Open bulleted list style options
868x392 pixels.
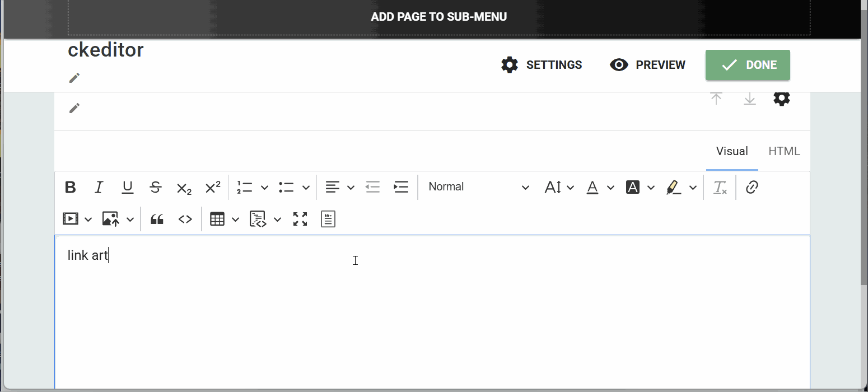(x=306, y=187)
